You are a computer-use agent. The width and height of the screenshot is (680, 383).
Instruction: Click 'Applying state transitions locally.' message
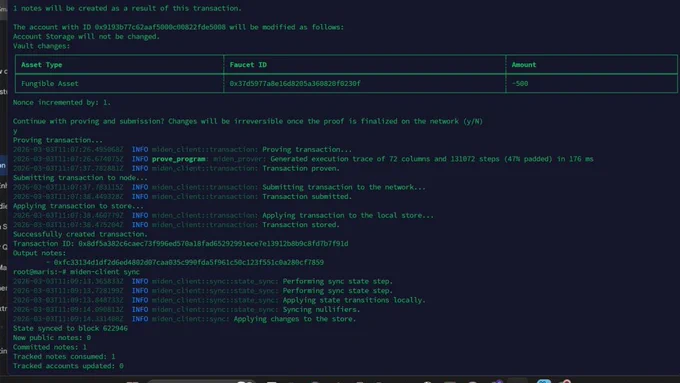(354, 300)
